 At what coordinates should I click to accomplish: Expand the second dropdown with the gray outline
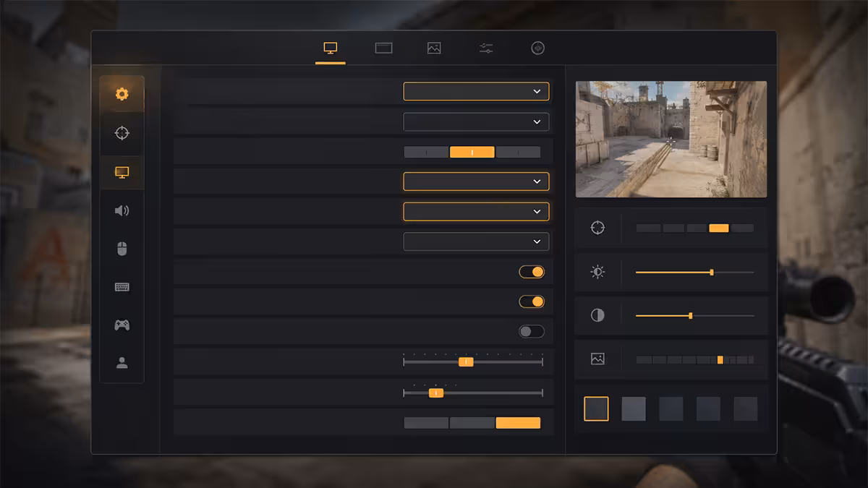click(476, 122)
